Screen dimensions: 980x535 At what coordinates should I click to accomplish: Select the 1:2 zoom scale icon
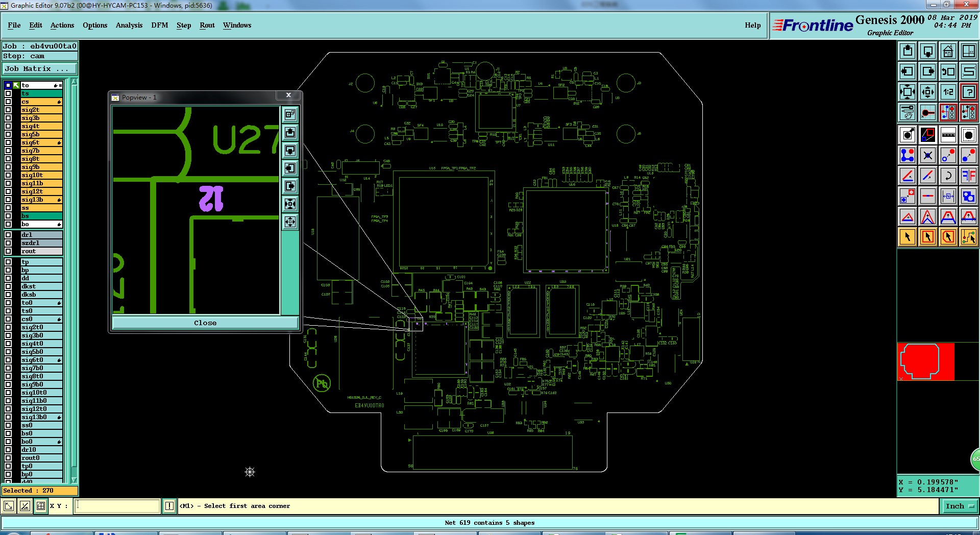coord(948,92)
